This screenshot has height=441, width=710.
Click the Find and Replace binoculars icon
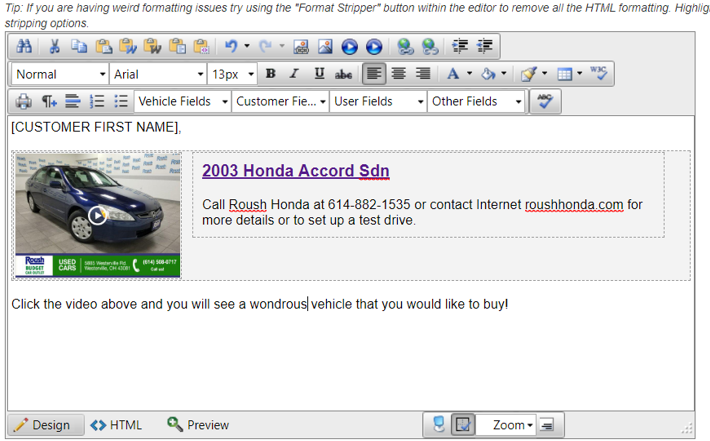tap(24, 47)
